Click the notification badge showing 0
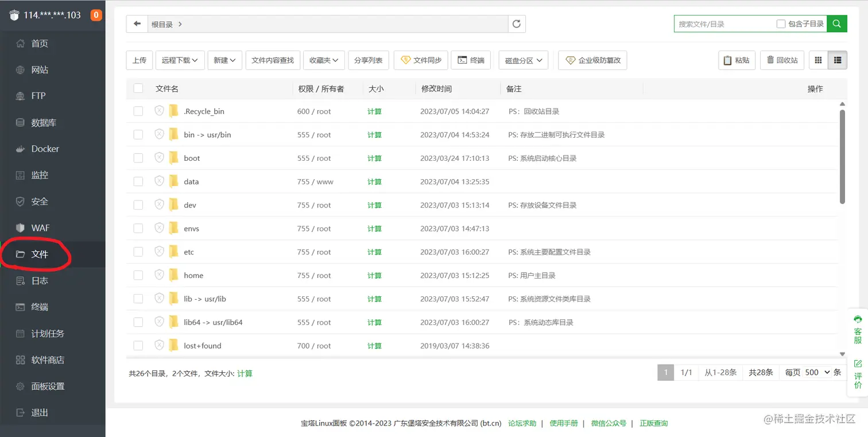 click(96, 15)
